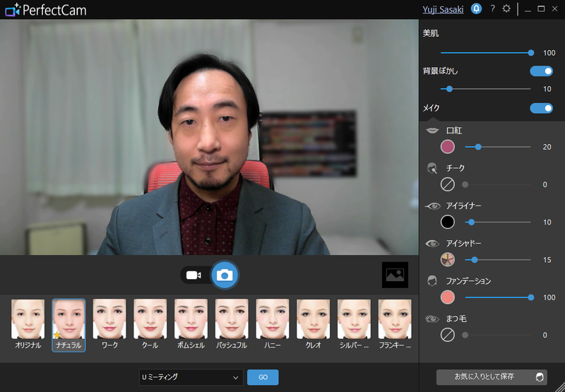Maximize the PerfectCam window

[541, 9]
